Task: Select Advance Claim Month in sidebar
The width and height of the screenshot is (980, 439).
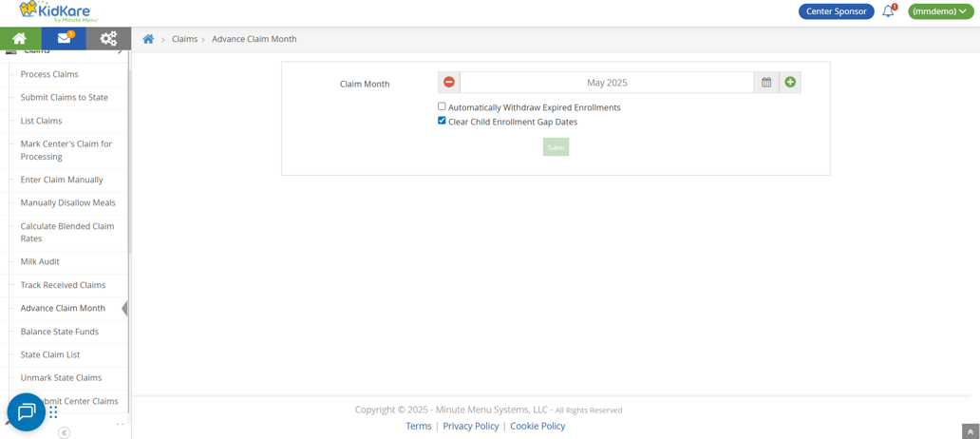Action: click(65, 308)
